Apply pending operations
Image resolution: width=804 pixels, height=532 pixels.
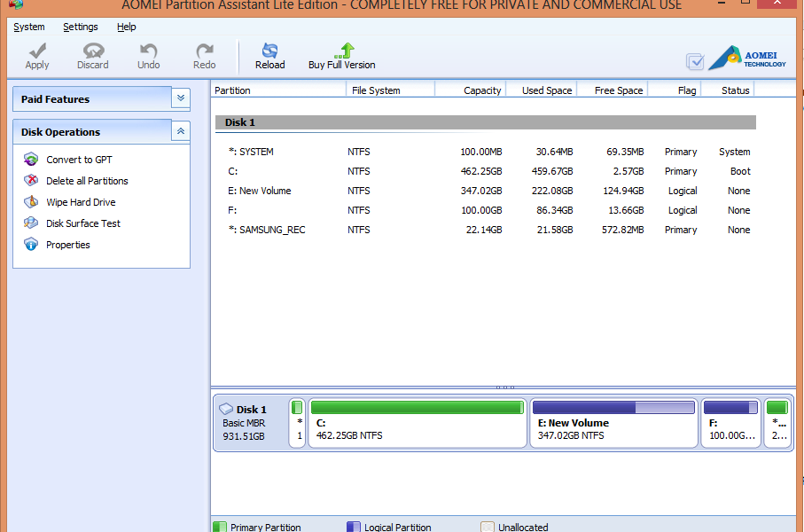click(36, 55)
